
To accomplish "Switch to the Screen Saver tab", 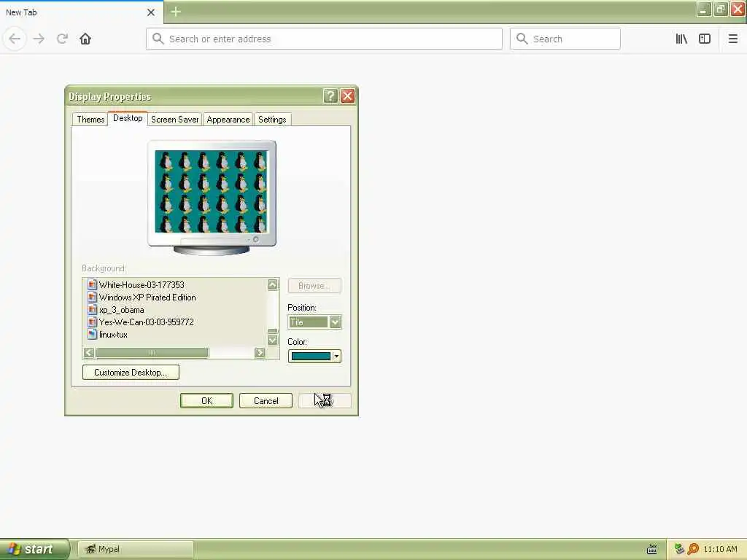I will [175, 120].
